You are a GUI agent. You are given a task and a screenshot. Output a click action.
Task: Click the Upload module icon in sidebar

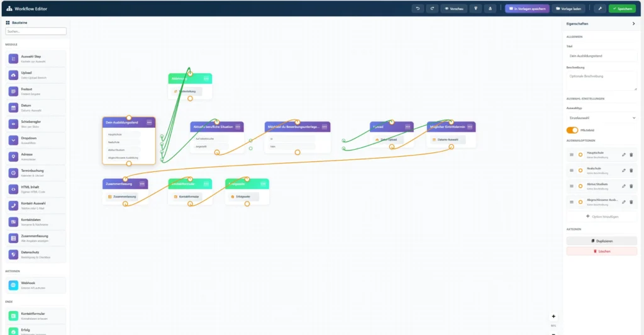coord(14,75)
